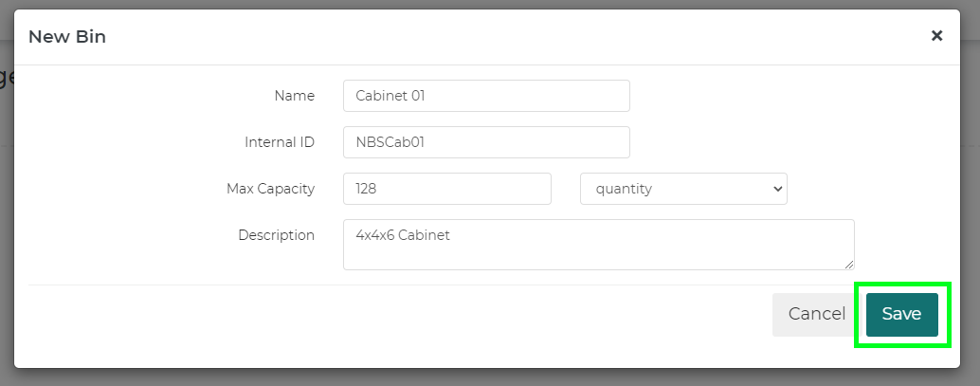The height and width of the screenshot is (386, 980).
Task: Save the new bin
Action: 901,314
